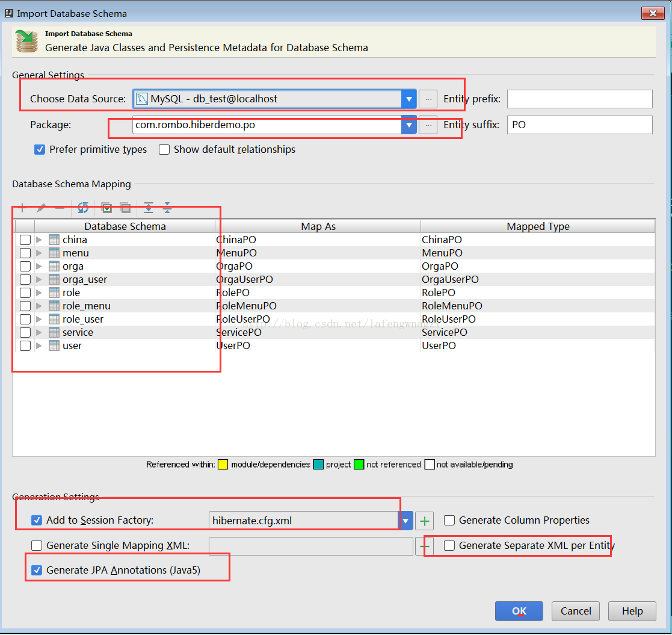The width and height of the screenshot is (672, 635).
Task: Click the Collapse All toolbar icon
Action: click(167, 208)
